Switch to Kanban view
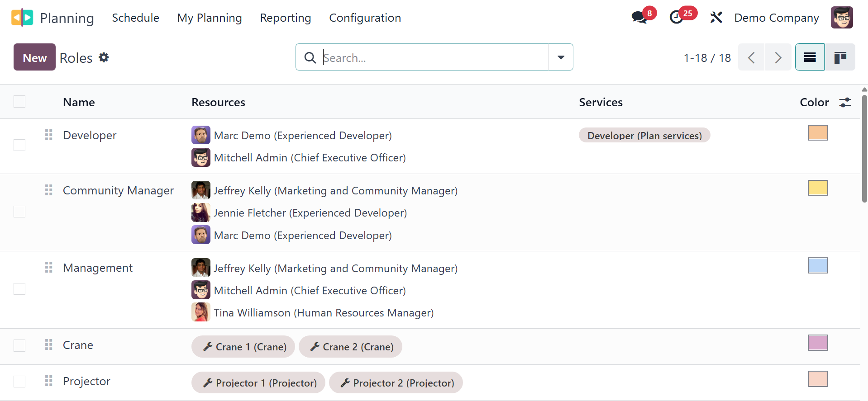 [x=840, y=57]
